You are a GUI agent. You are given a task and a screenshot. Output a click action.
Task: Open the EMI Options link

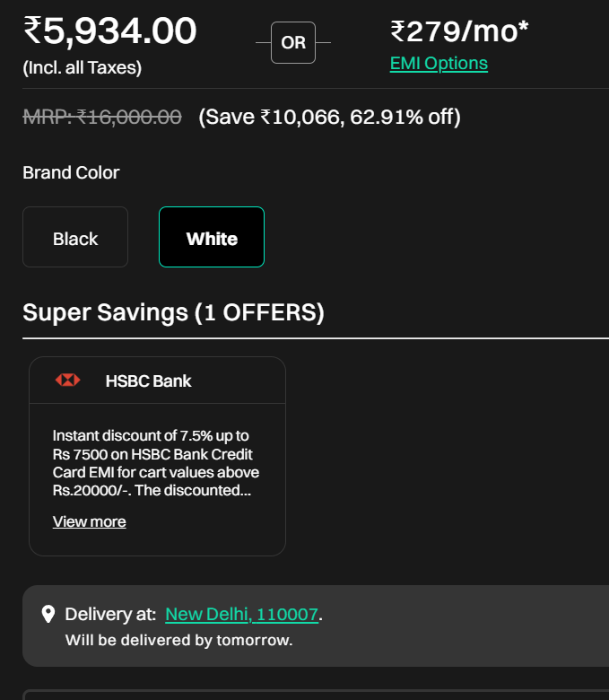[439, 64]
